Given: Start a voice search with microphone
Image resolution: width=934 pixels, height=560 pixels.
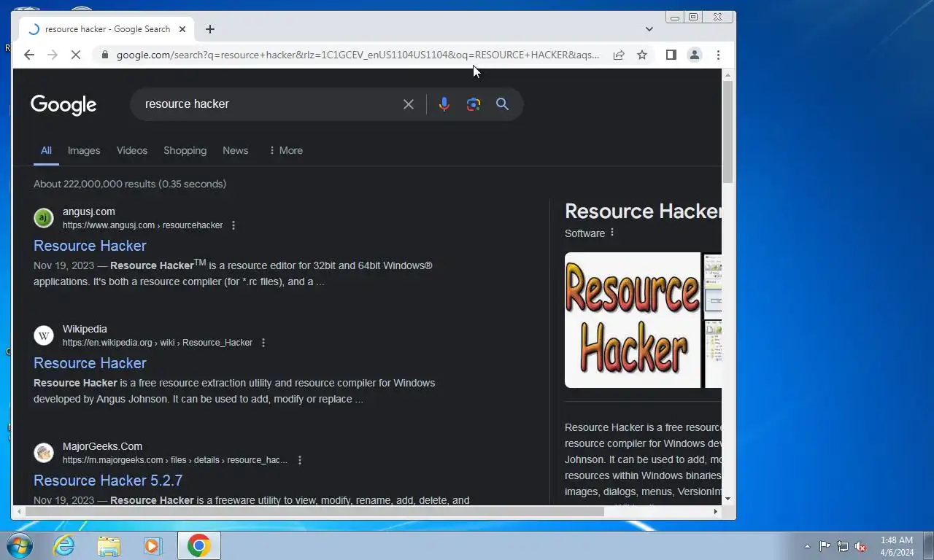Looking at the screenshot, I should (444, 104).
